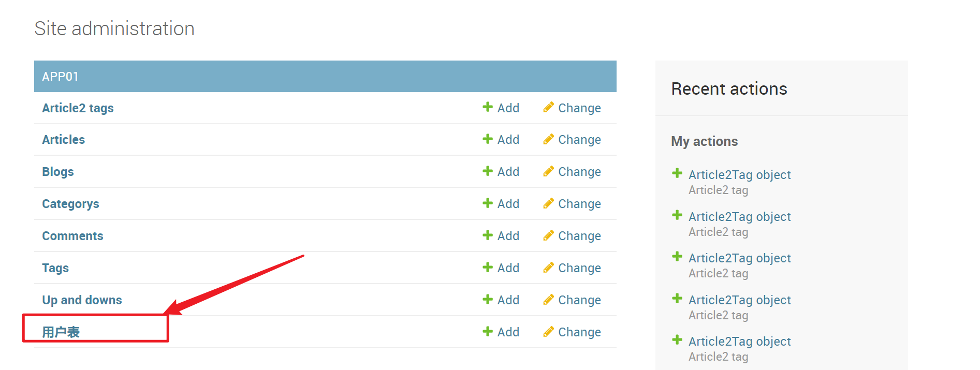
Task: Click the green plus icon for Up and downs
Action: [x=487, y=300]
